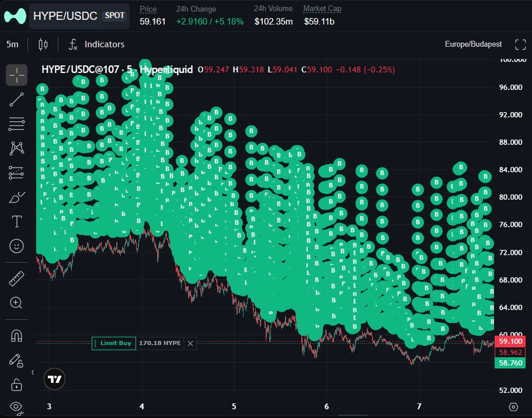Change the Europe/Budapest timezone
The height and width of the screenshot is (418, 532).
pos(473,44)
